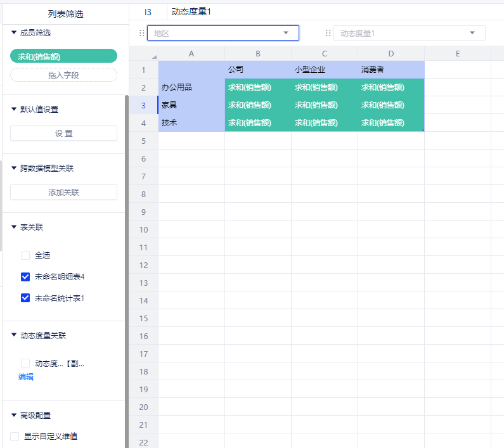Click drag handle beside 动态度量1 dropdown

click(x=328, y=33)
